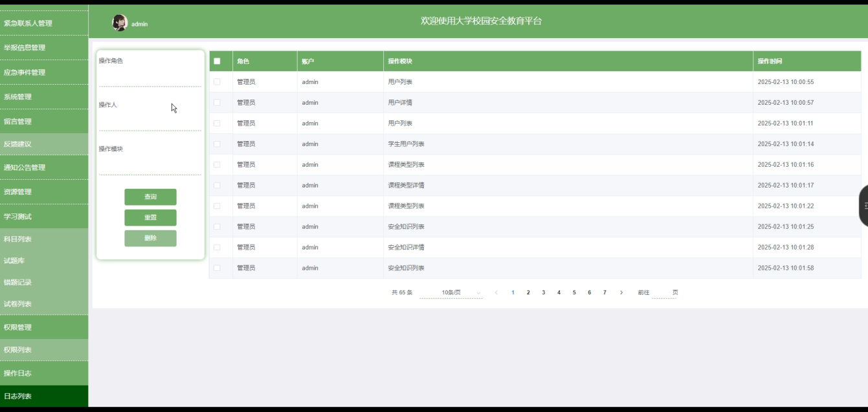Check the row with time 10:01:16

[x=217, y=165]
